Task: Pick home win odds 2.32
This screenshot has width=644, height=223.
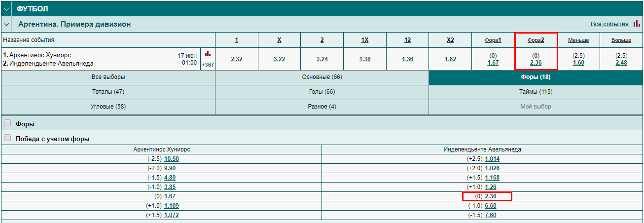Action: (237, 59)
